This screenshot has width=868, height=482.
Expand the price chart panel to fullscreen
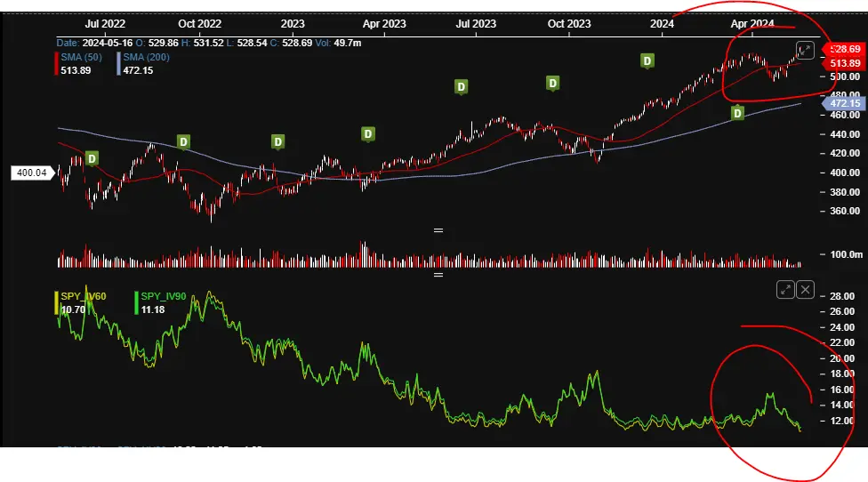click(805, 51)
